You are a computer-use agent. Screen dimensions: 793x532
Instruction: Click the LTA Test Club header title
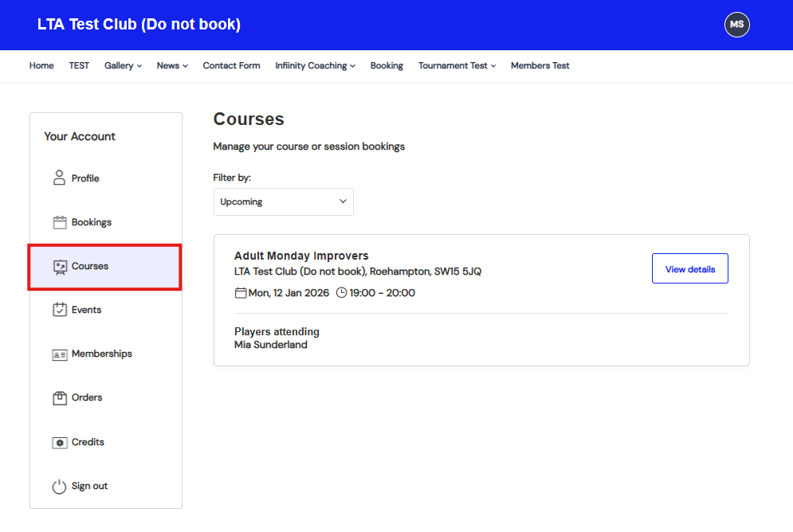(x=139, y=25)
